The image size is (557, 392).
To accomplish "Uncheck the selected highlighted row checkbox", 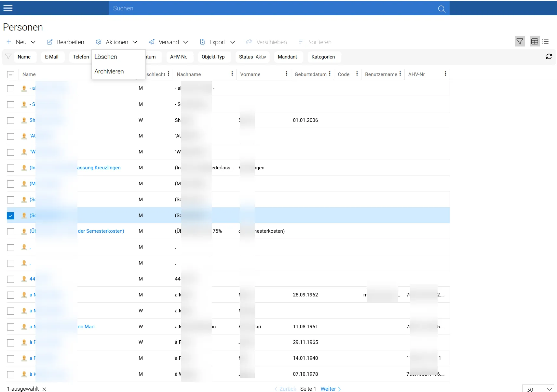I will [10, 216].
